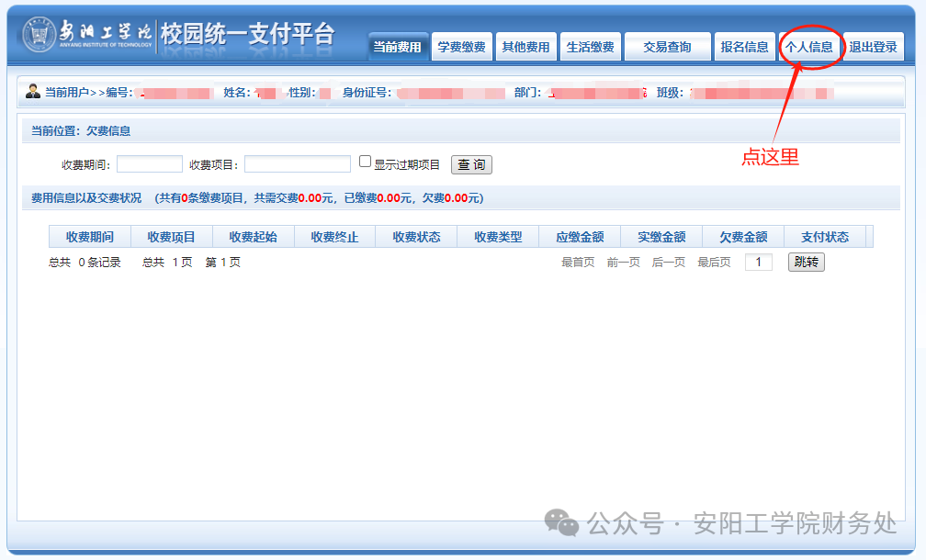Enable the 显示过期项目 checkbox
The height and width of the screenshot is (560, 926).
click(365, 162)
